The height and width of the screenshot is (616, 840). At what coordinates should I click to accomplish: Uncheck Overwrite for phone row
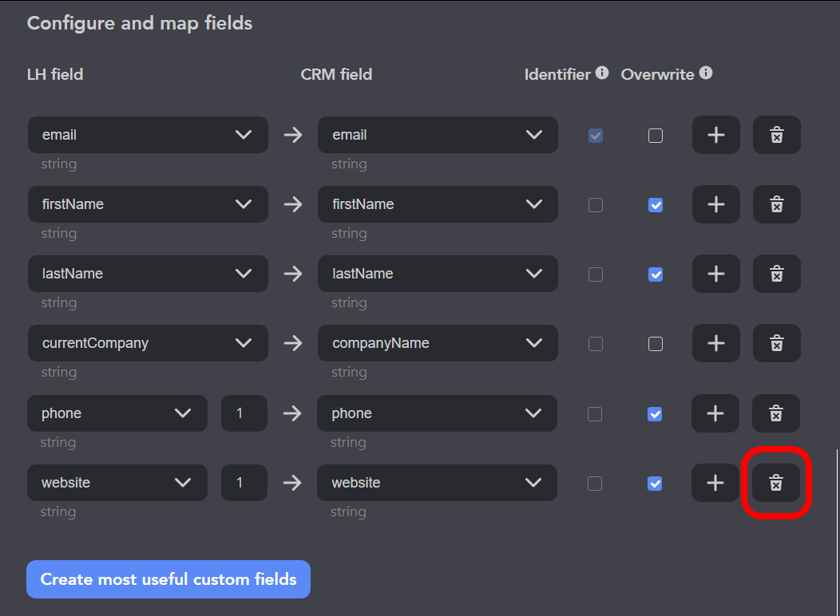pos(655,414)
